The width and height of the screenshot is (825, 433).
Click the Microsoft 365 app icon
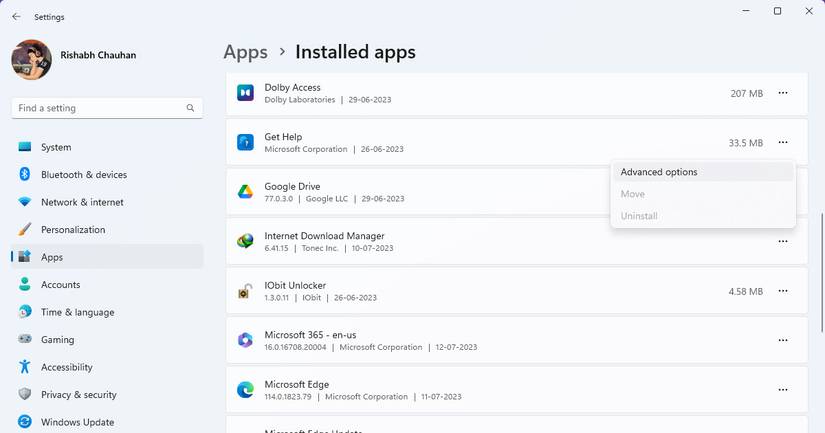[245, 340]
